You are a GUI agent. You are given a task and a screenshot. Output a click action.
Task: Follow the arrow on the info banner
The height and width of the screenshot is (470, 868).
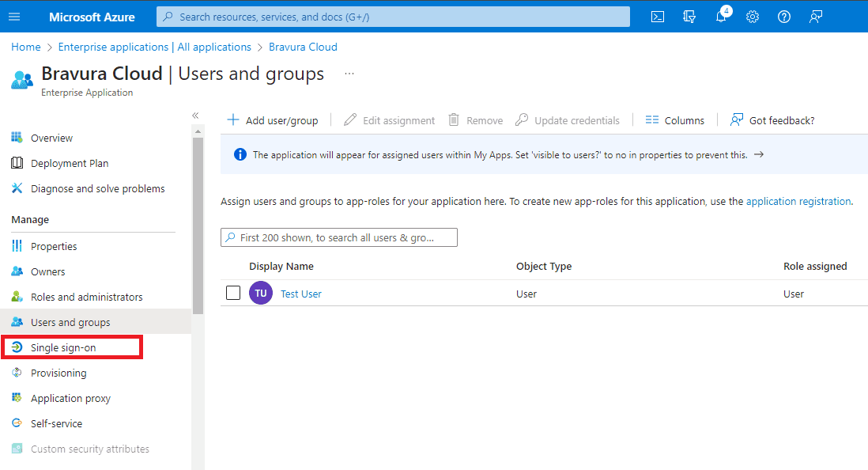pyautogui.click(x=759, y=154)
